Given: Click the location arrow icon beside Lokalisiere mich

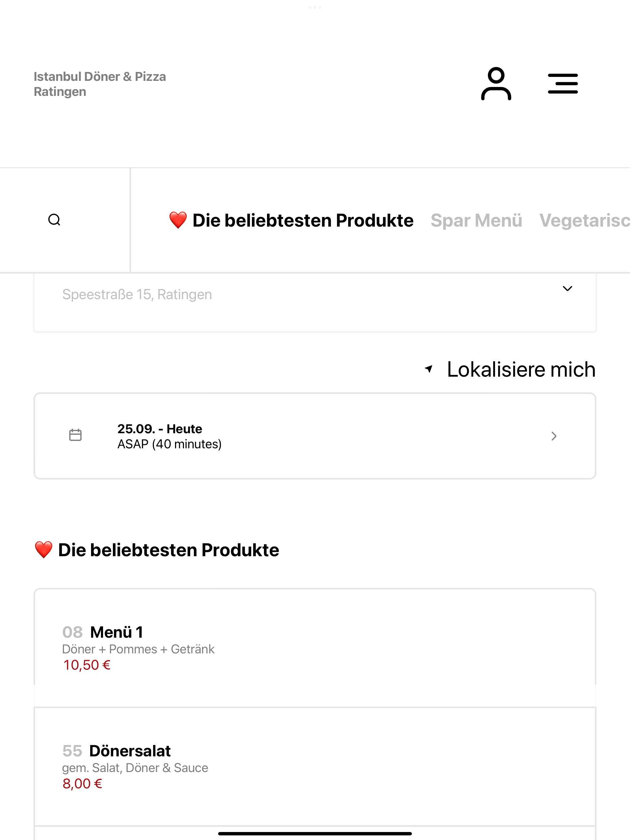Looking at the screenshot, I should pyautogui.click(x=429, y=369).
